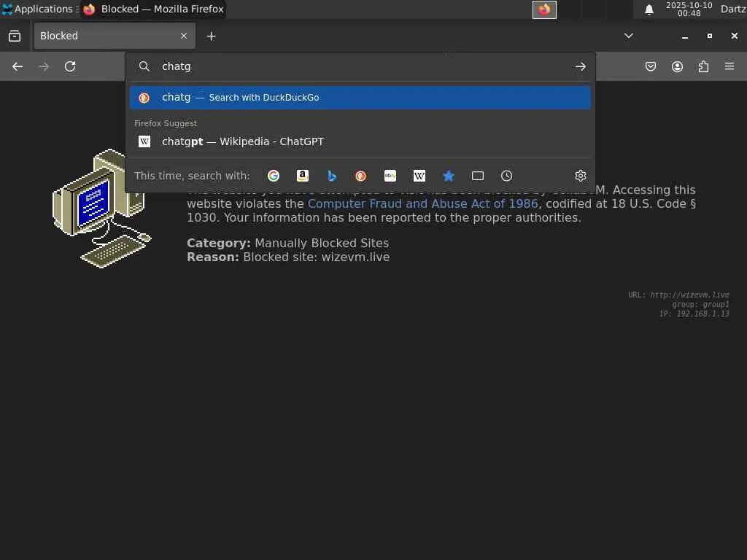The image size is (747, 560).
Task: Reload the blocked page
Action: coord(70,66)
